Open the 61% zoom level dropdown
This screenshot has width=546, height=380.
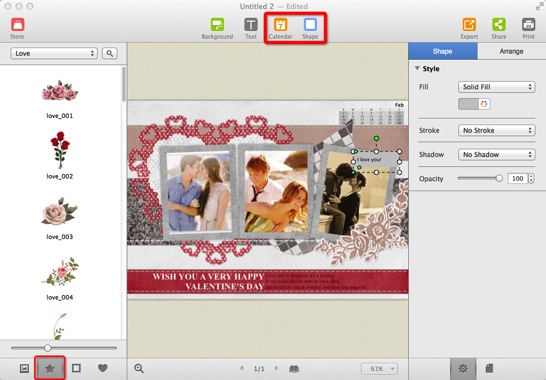click(379, 369)
